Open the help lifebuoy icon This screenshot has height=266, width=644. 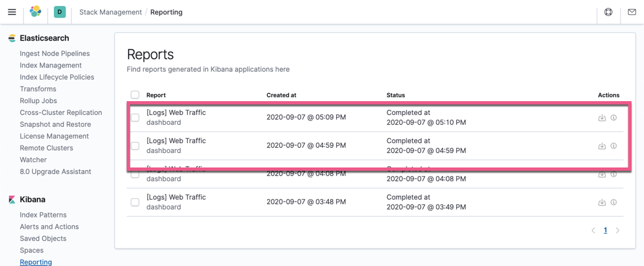[609, 12]
